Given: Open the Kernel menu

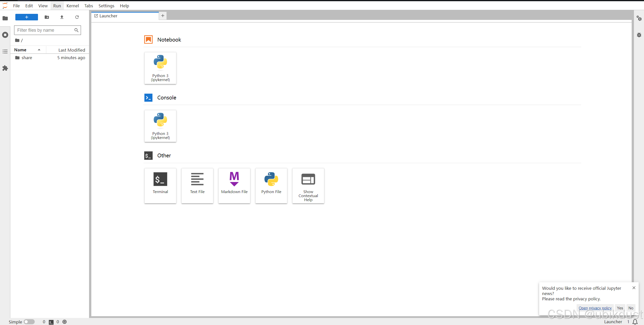Looking at the screenshot, I should point(72,6).
